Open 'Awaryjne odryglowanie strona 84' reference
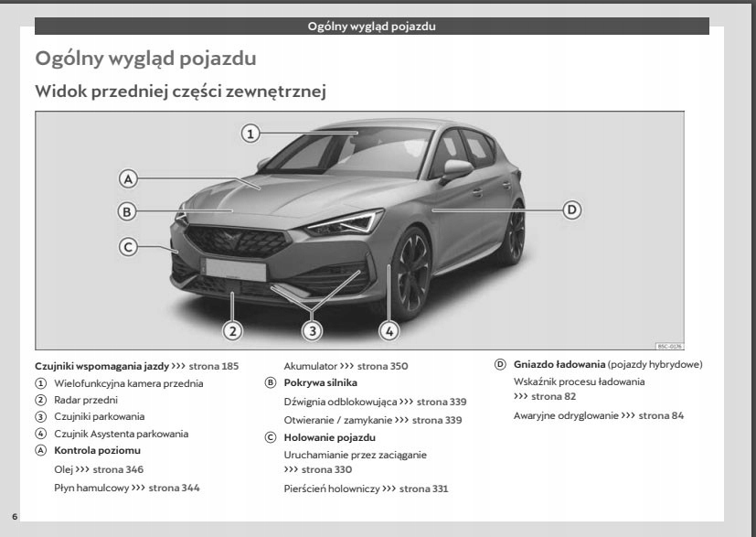The height and width of the screenshot is (537, 756). coord(599,415)
